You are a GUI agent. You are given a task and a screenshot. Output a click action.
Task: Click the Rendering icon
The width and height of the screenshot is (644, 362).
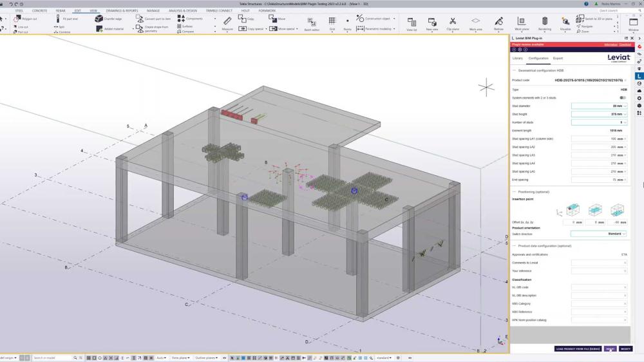[545, 23]
